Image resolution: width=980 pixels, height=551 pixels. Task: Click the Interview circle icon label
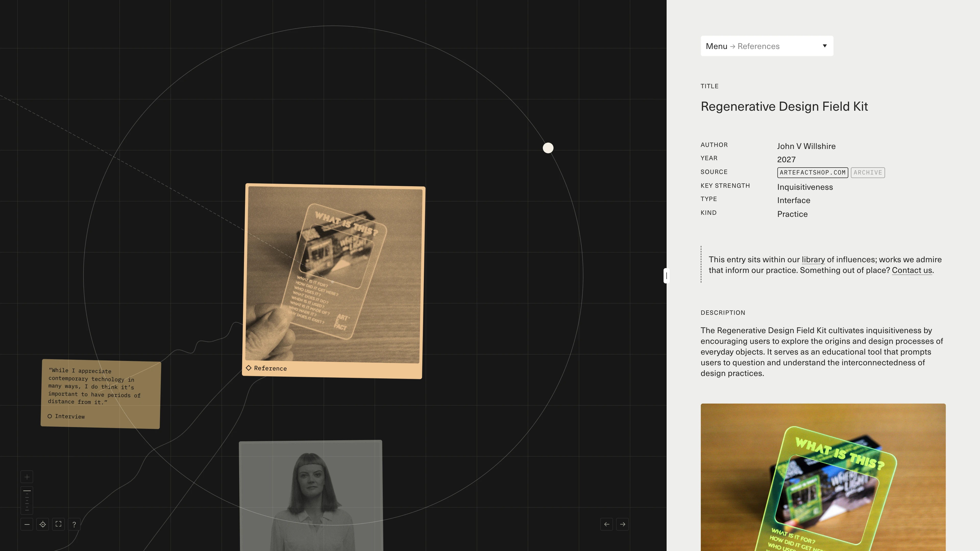pos(66,416)
